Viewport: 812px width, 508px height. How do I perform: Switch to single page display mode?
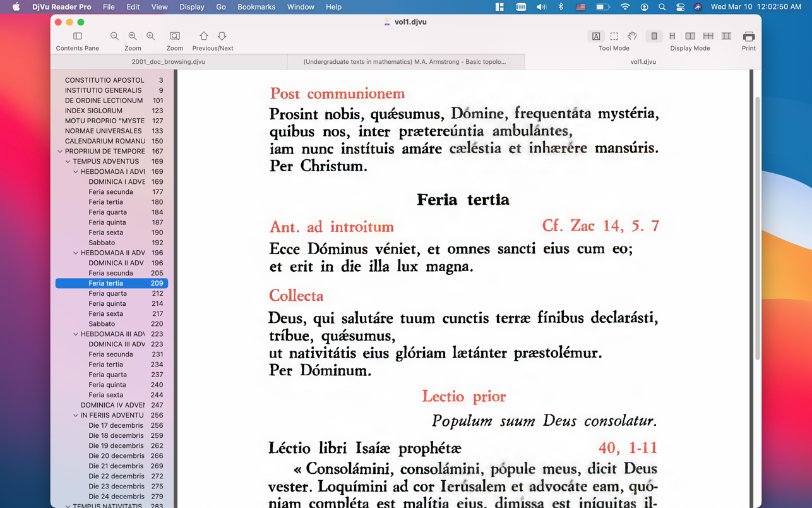click(654, 37)
